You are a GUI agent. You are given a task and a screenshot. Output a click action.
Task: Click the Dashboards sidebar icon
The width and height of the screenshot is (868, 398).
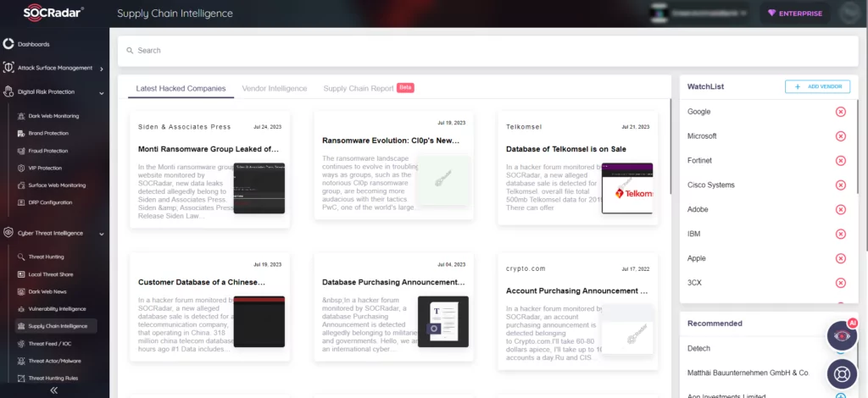pyautogui.click(x=8, y=44)
